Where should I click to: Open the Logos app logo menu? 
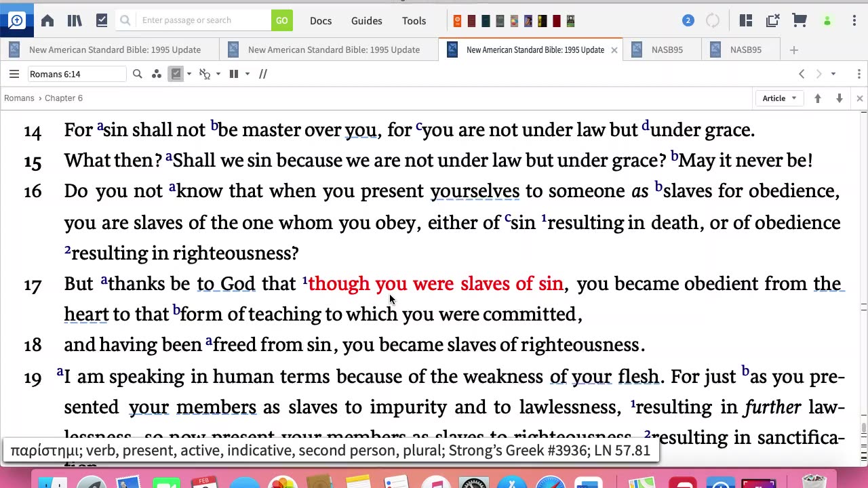pos(16,20)
